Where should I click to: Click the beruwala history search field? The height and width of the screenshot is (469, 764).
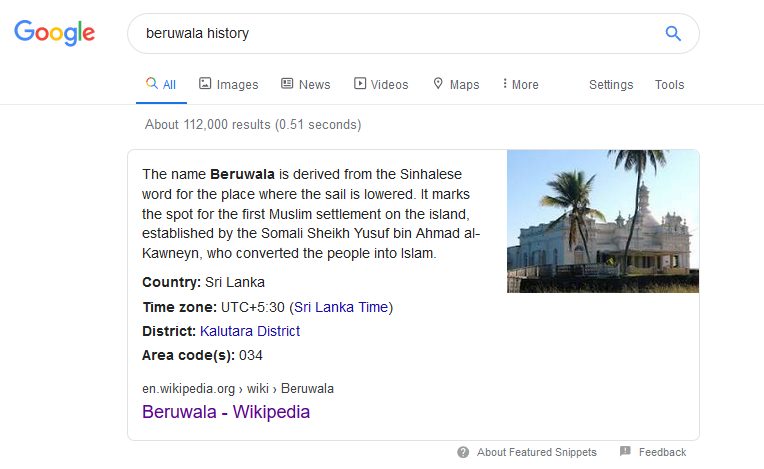pos(400,34)
